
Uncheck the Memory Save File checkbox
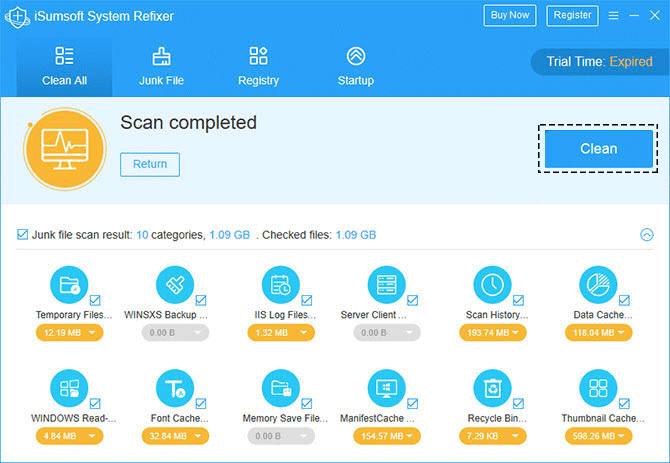click(306, 403)
